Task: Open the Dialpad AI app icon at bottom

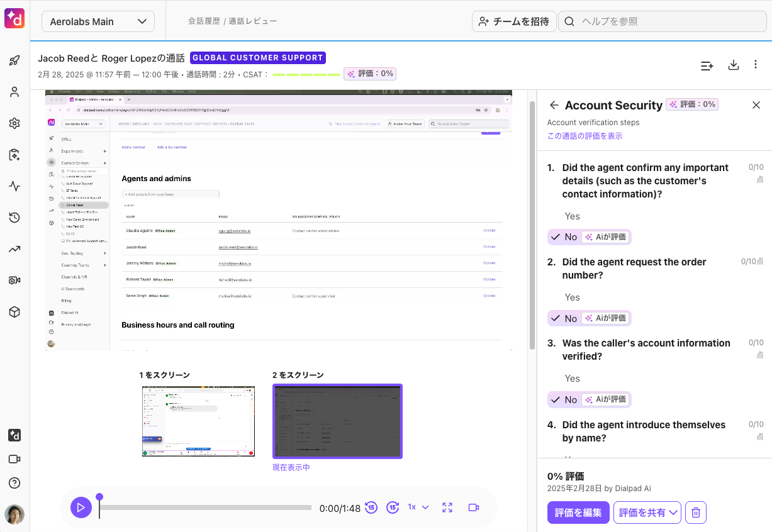Action: pos(14,435)
